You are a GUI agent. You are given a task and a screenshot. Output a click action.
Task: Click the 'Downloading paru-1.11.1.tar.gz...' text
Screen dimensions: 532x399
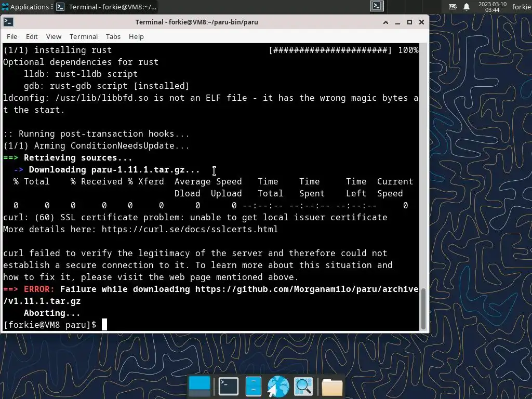114,170
